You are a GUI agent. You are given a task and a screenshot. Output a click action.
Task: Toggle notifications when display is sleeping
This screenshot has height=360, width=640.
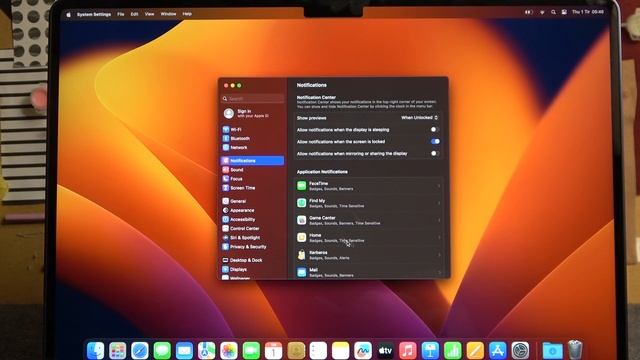pos(435,129)
